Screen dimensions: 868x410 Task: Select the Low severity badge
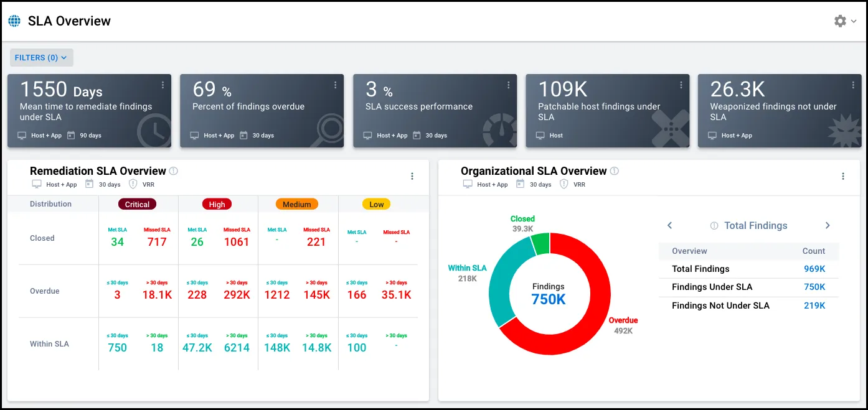click(377, 204)
